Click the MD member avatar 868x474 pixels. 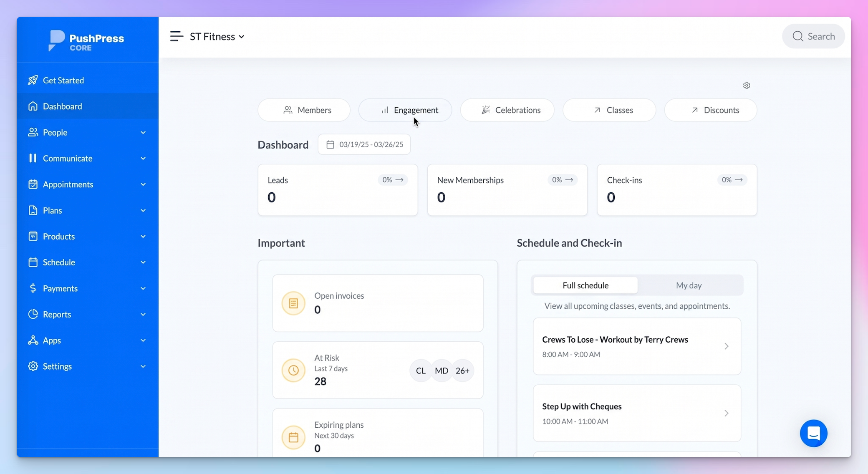pos(442,371)
